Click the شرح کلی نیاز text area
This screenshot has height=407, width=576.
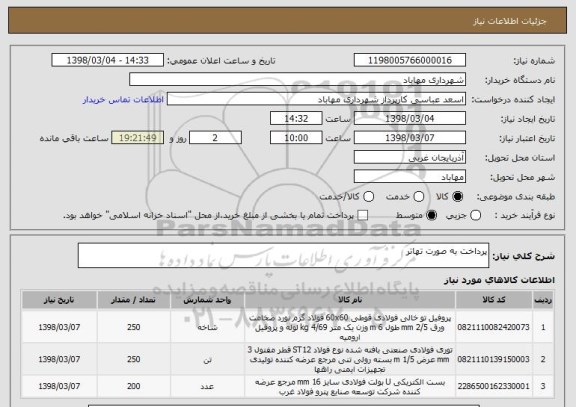tap(283, 255)
